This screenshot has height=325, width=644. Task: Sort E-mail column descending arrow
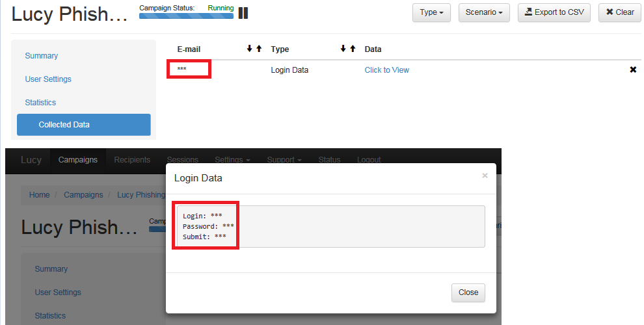tap(249, 49)
